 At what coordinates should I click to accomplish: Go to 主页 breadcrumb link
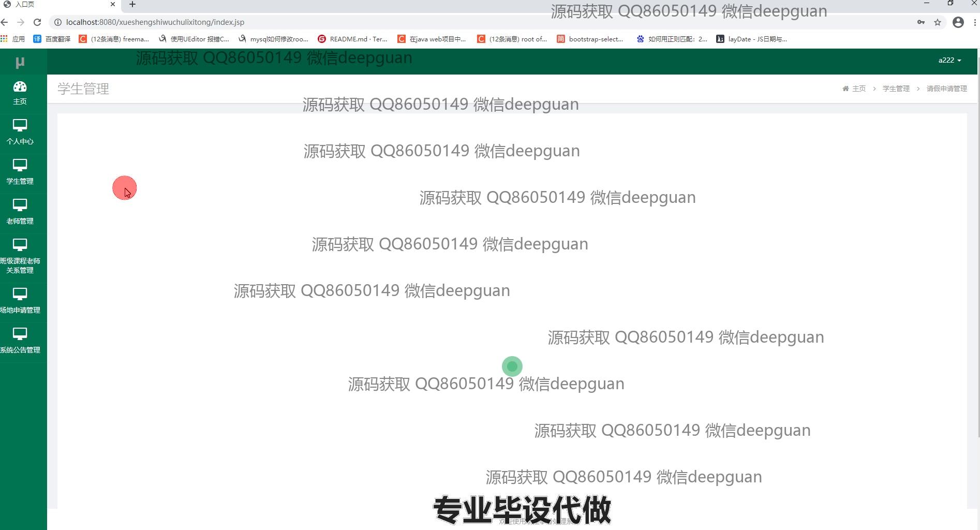858,89
